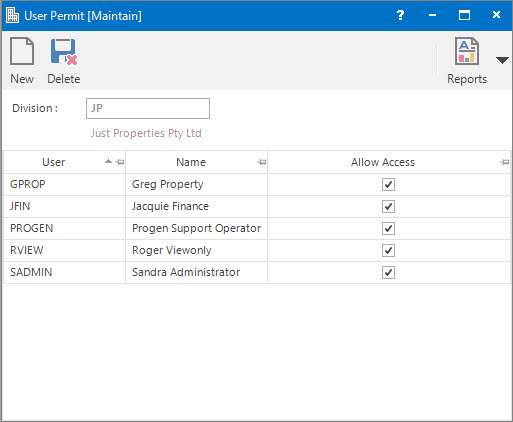This screenshot has height=422, width=513.
Task: Select the SADMIN user row
Action: (x=257, y=272)
